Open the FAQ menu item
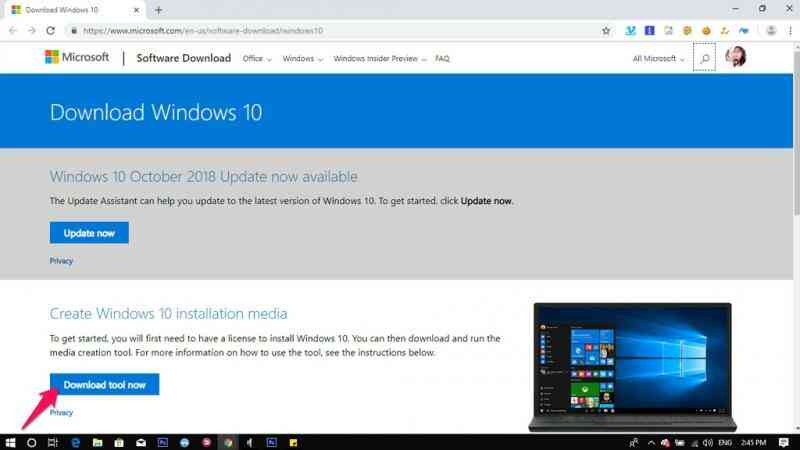The width and height of the screenshot is (800, 450). point(442,59)
